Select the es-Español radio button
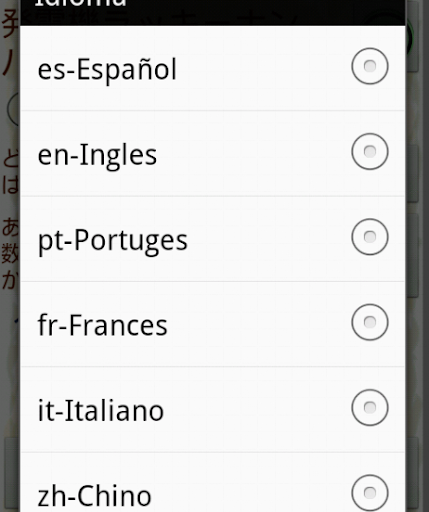This screenshot has height=512, width=429. [x=370, y=66]
